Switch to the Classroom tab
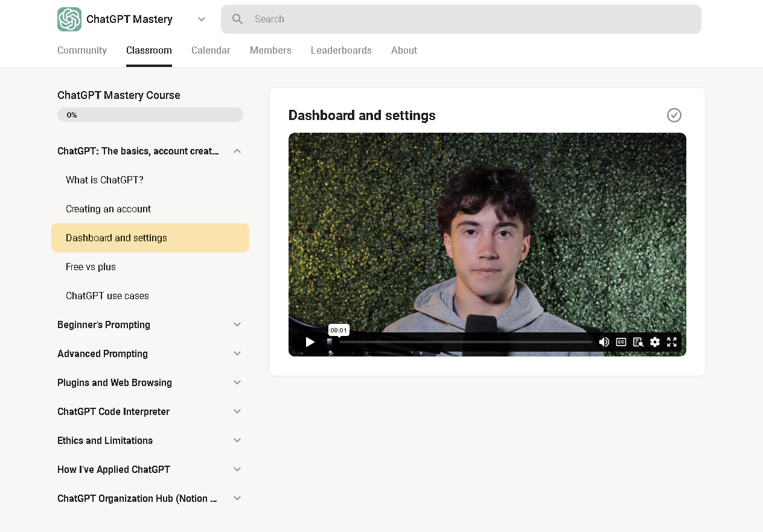 (x=149, y=51)
